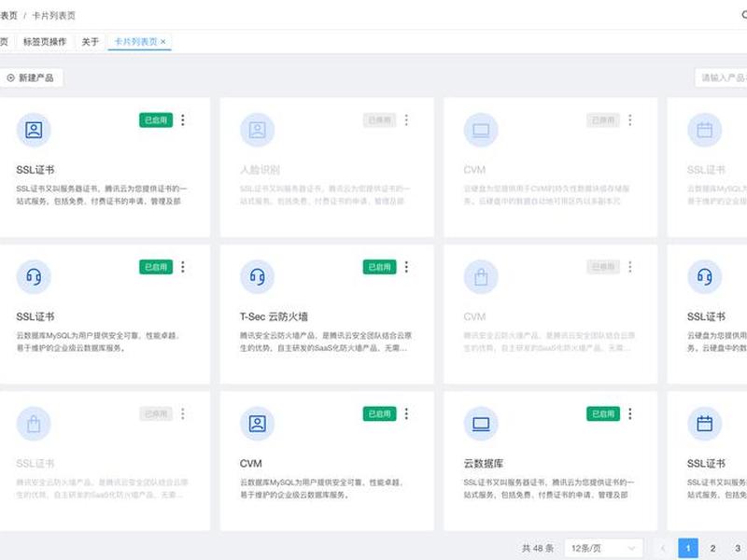Open the more menu on 云数据库 card
The height and width of the screenshot is (560, 747).
click(630, 413)
